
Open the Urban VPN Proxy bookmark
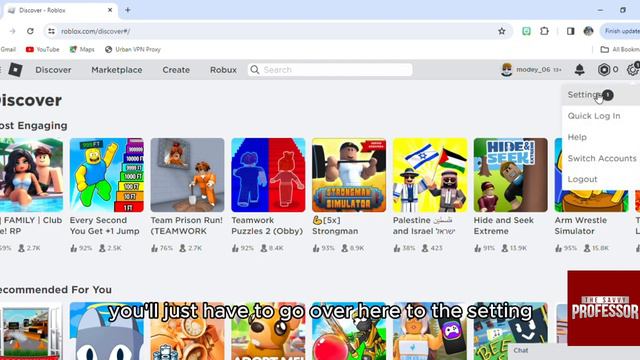tap(133, 49)
